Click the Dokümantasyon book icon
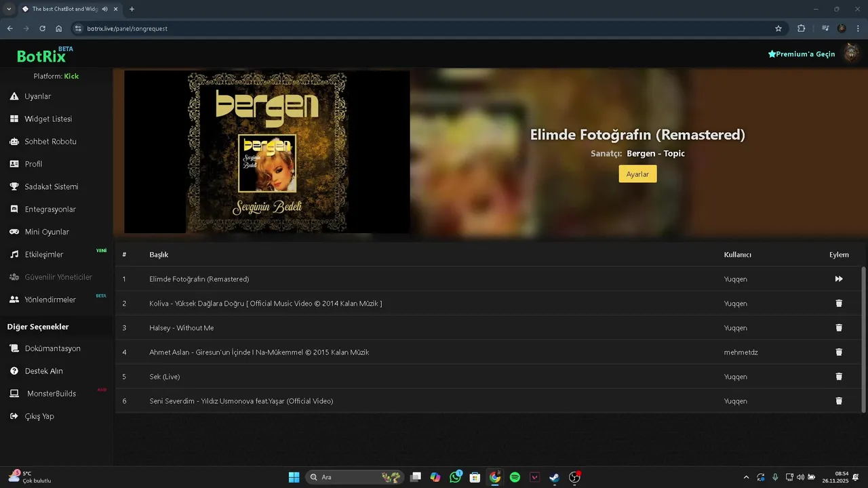 [14, 348]
